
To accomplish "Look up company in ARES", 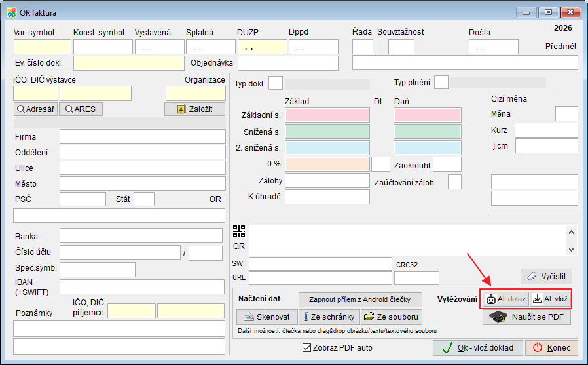I will pos(81,109).
